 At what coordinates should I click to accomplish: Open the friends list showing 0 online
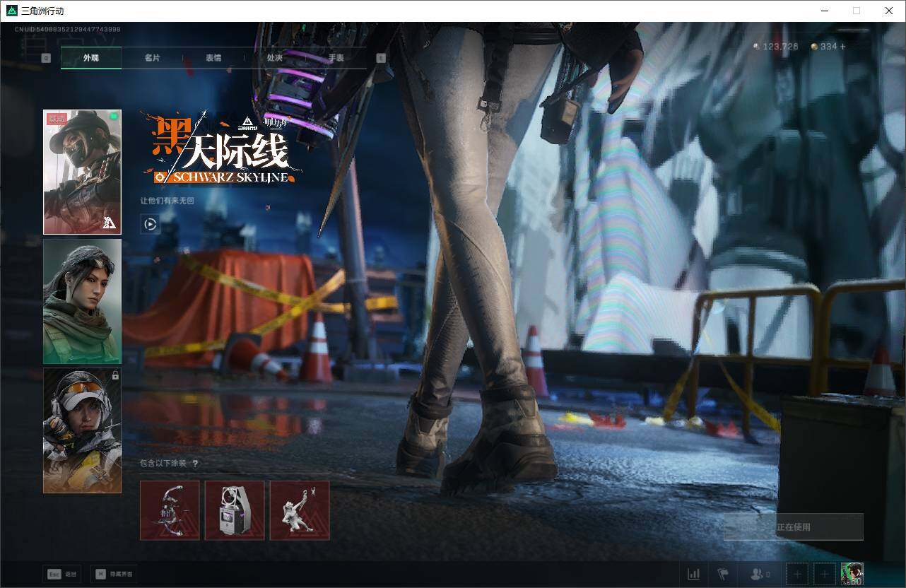[x=758, y=574]
